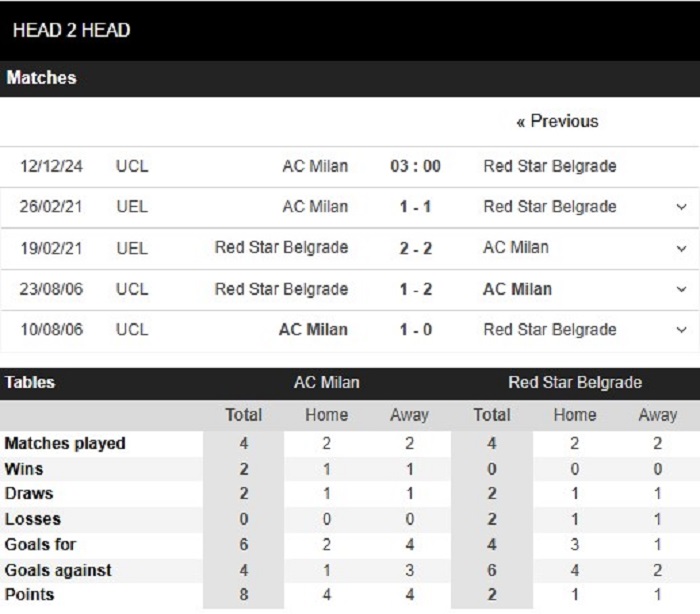Open the 2 - 2 match result
This screenshot has height=614, width=700.
coord(415,248)
